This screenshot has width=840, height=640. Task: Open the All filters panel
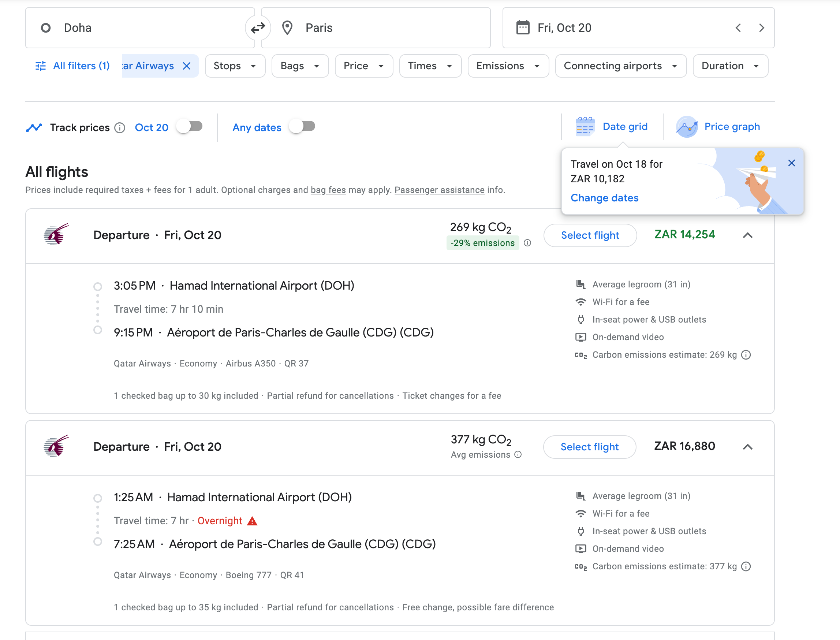pos(72,66)
